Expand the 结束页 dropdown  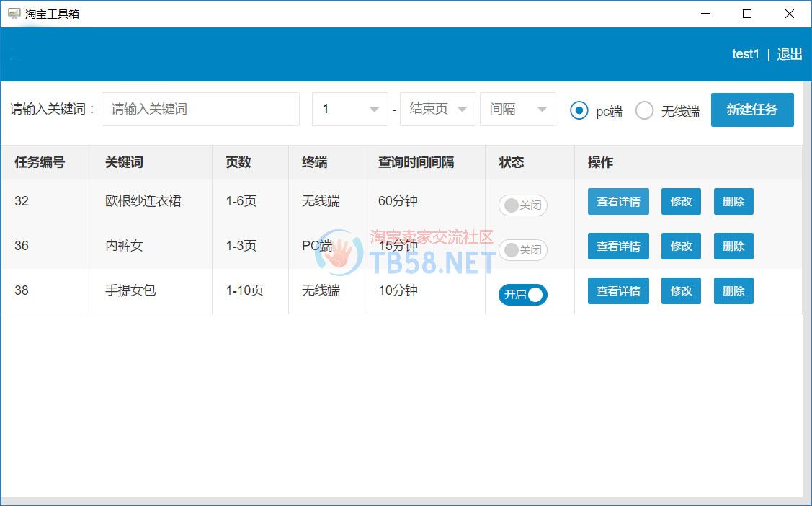click(438, 110)
